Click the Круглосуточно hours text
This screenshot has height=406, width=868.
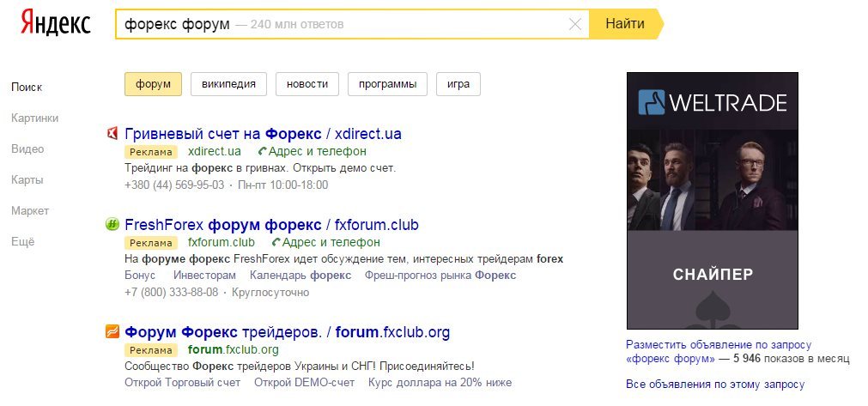coord(270,292)
